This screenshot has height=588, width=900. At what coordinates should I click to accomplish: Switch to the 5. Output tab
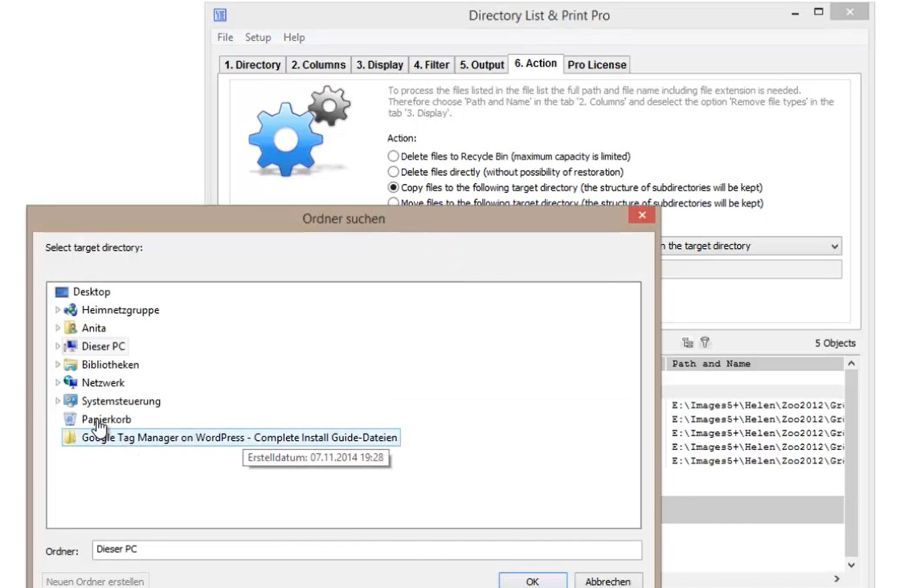[481, 65]
